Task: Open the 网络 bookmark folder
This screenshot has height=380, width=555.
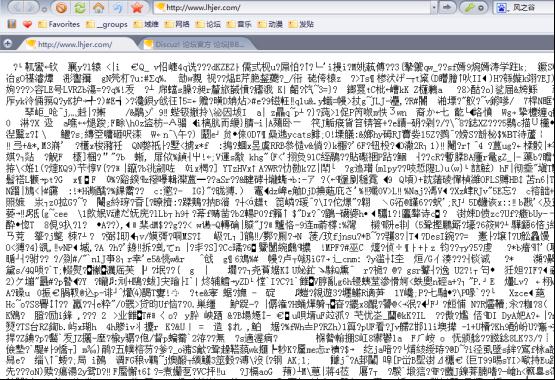Action: click(177, 24)
